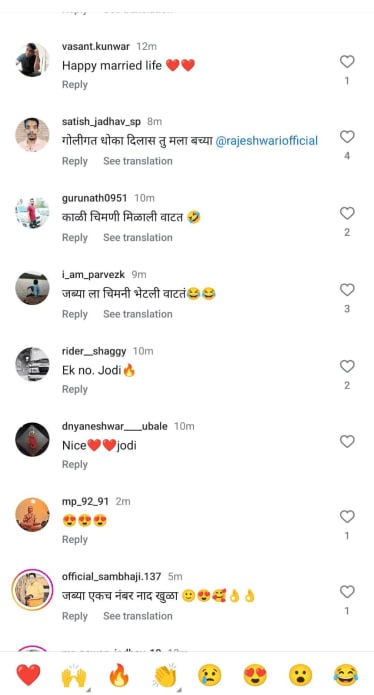Tap heart on rider__shaggy's comment
Image resolution: width=374 pixels, height=695 pixels.
pos(347,366)
